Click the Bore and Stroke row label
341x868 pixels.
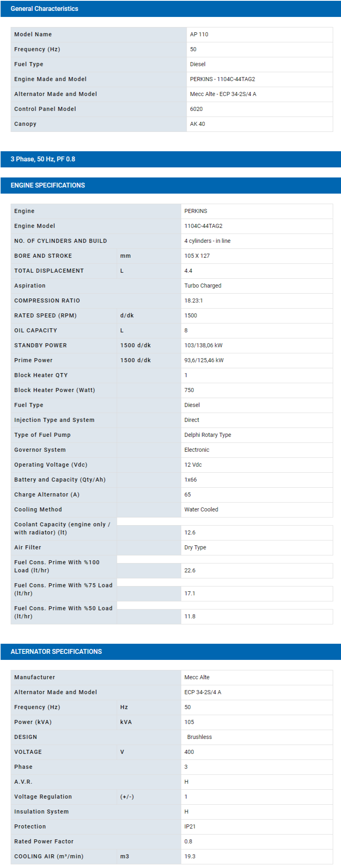43,256
